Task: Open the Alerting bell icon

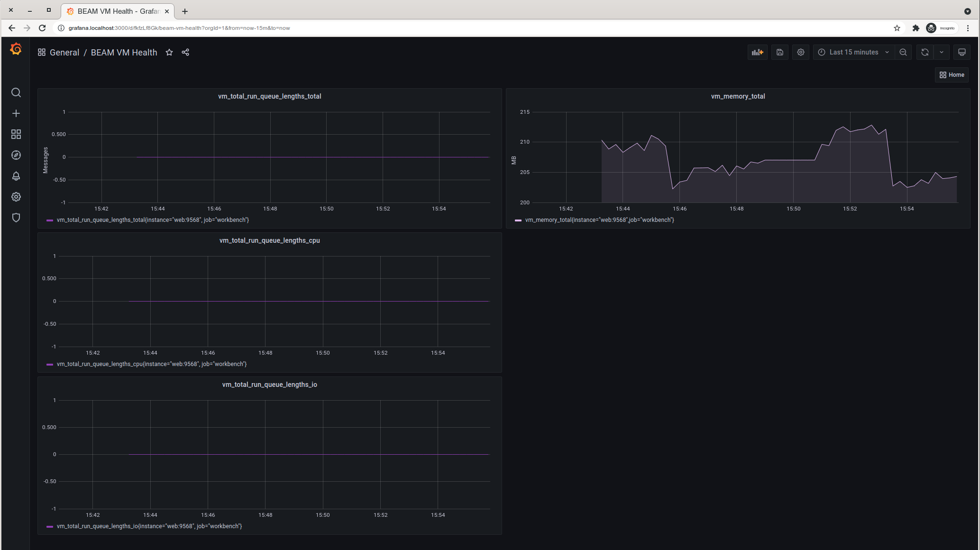Action: [x=16, y=176]
